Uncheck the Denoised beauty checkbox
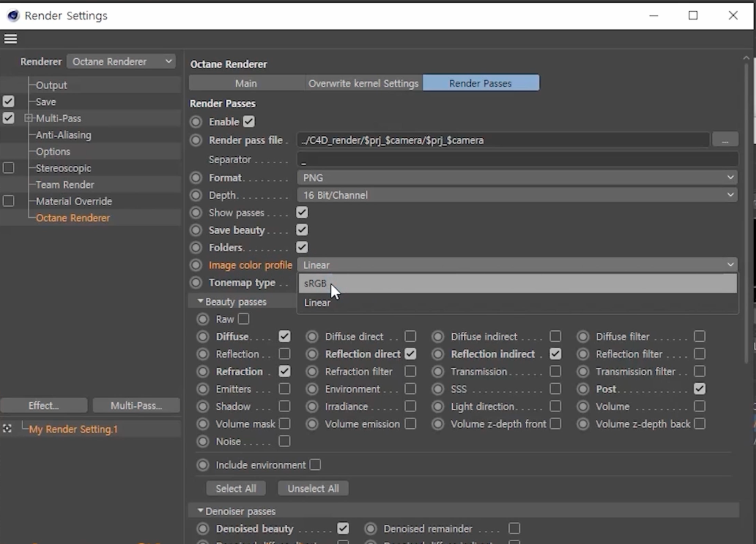Viewport: 756px width, 544px height. tap(343, 528)
